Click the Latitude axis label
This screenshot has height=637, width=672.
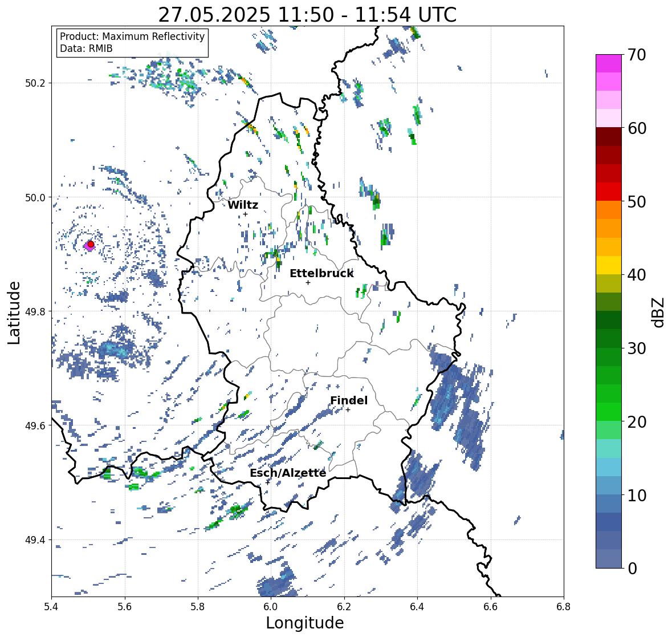(14, 313)
